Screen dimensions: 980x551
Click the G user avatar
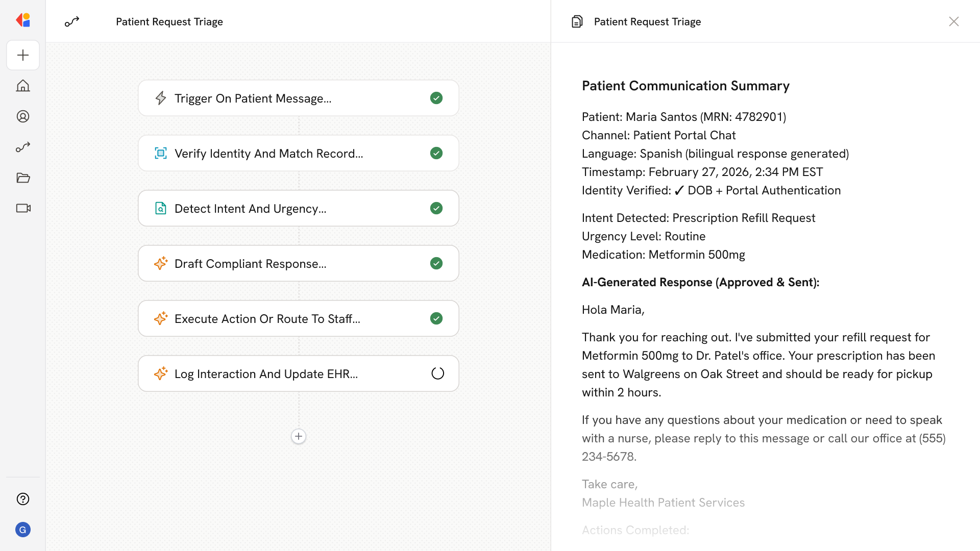pyautogui.click(x=23, y=530)
